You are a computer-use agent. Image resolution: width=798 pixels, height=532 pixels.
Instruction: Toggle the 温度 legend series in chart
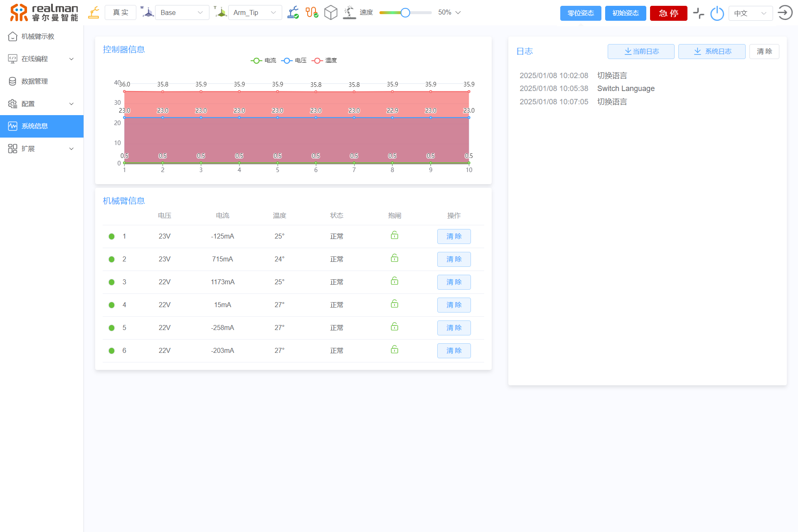[x=325, y=61]
